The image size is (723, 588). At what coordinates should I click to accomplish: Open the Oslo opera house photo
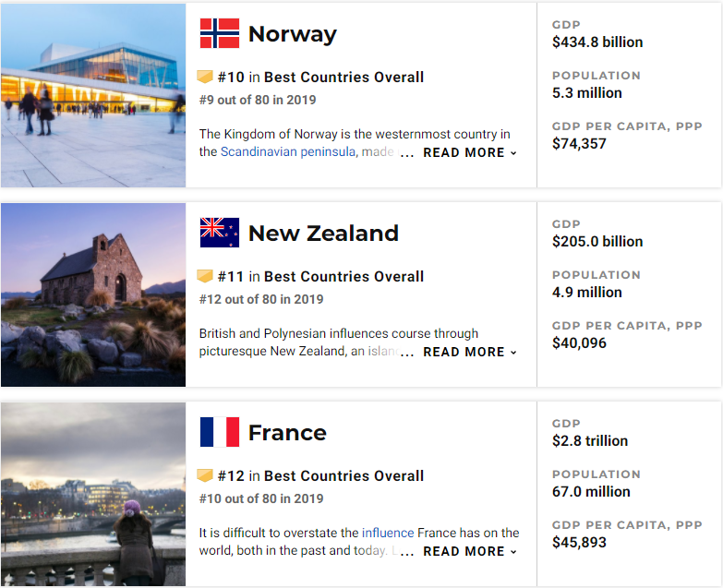point(92,95)
